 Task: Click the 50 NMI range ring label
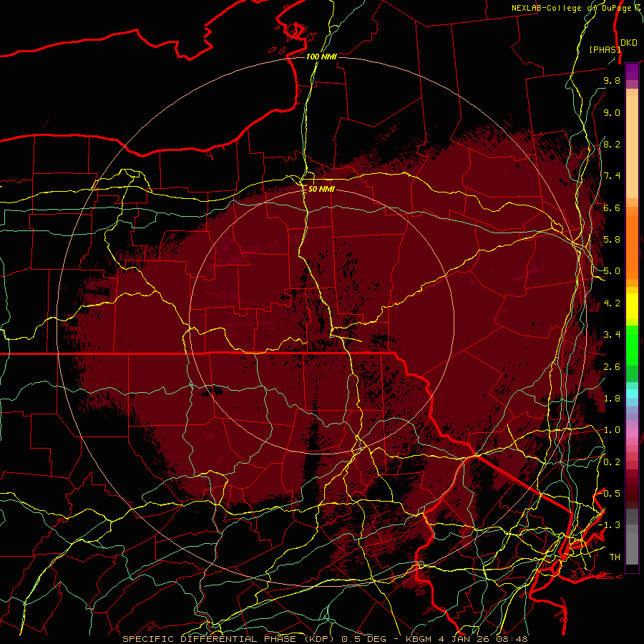click(x=321, y=190)
